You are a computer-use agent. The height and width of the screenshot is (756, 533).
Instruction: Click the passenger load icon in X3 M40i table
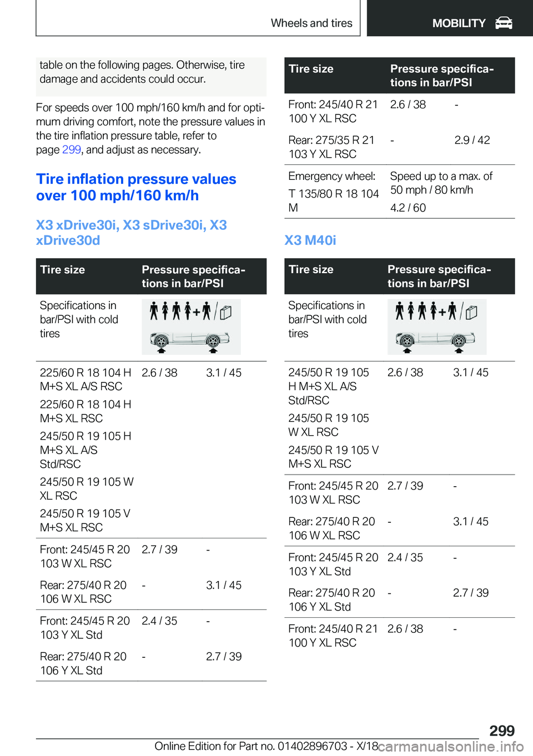coord(426,311)
